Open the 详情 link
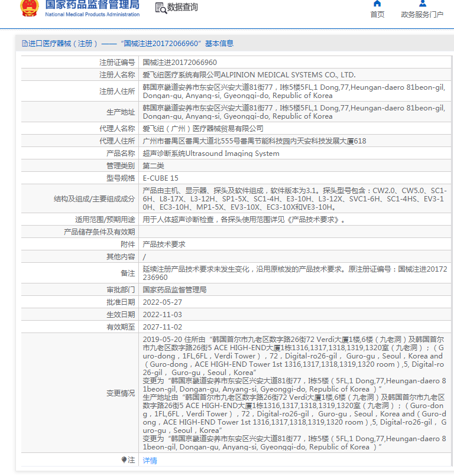 pyautogui.click(x=150, y=460)
